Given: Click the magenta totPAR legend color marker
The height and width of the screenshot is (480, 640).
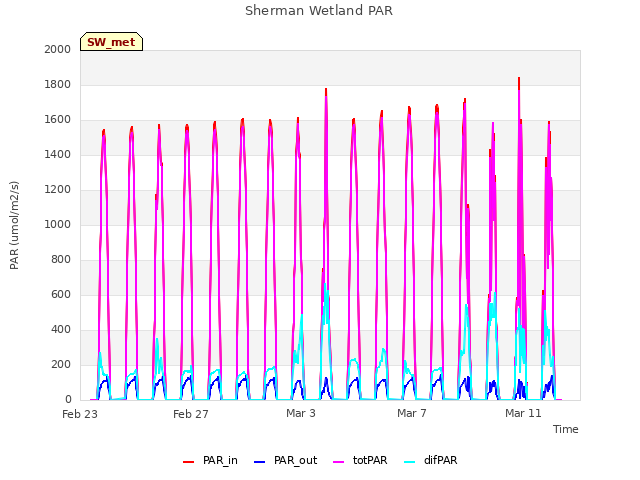Looking at the screenshot, I should [x=339, y=462].
